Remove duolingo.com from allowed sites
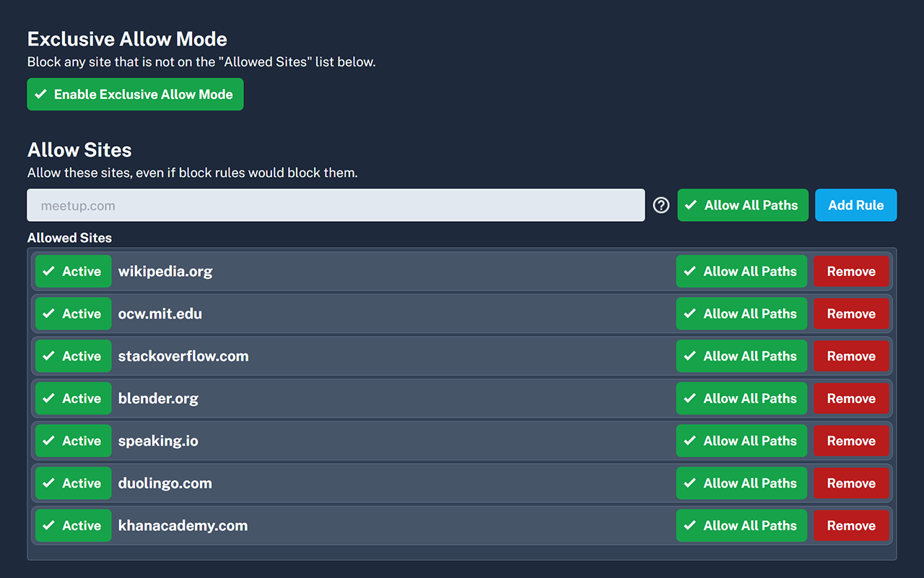This screenshot has height=578, width=924. pos(852,483)
